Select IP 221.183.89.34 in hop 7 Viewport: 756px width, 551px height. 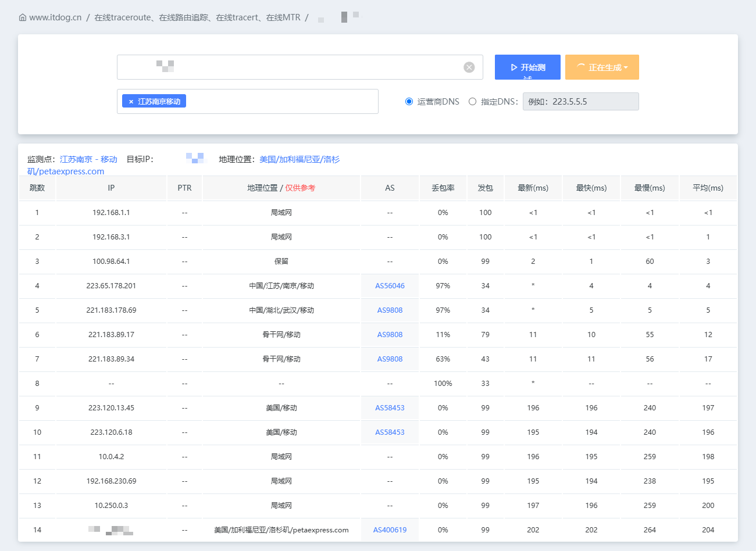pos(111,359)
